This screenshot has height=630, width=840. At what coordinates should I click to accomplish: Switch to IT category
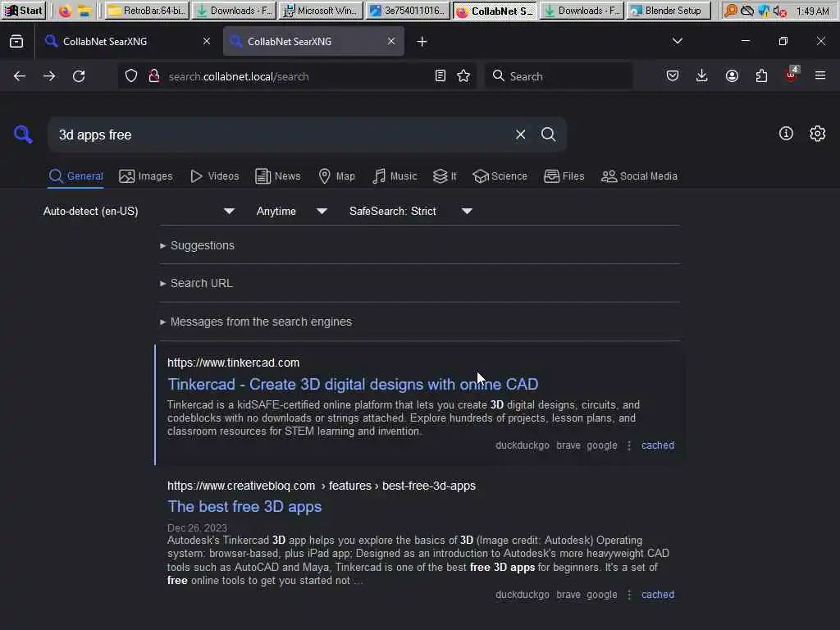445,176
